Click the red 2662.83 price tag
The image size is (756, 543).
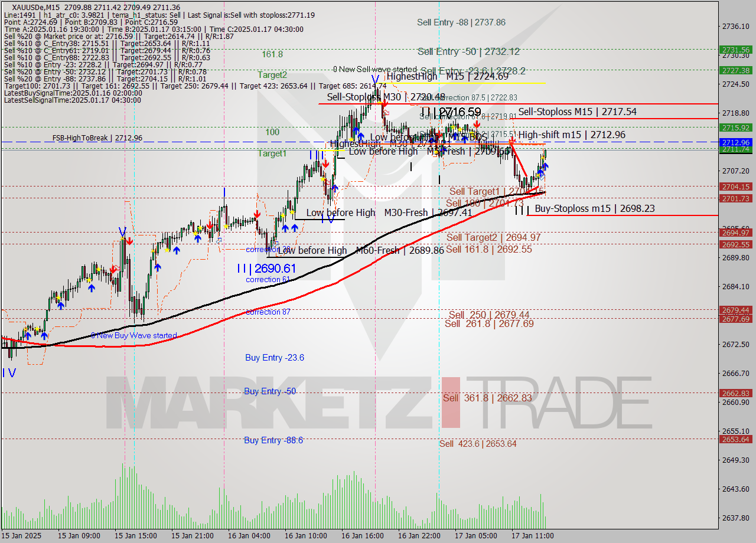click(x=735, y=393)
